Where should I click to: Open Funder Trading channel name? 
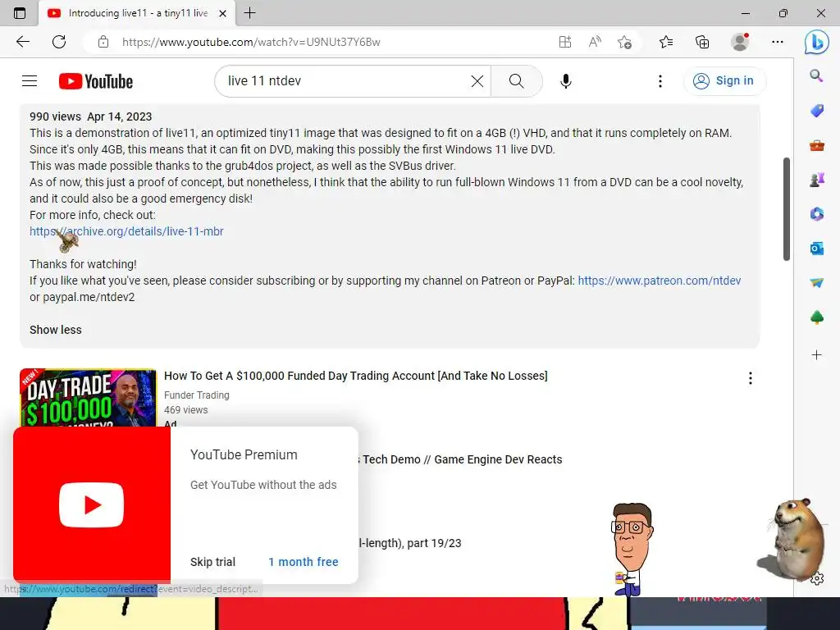click(197, 395)
